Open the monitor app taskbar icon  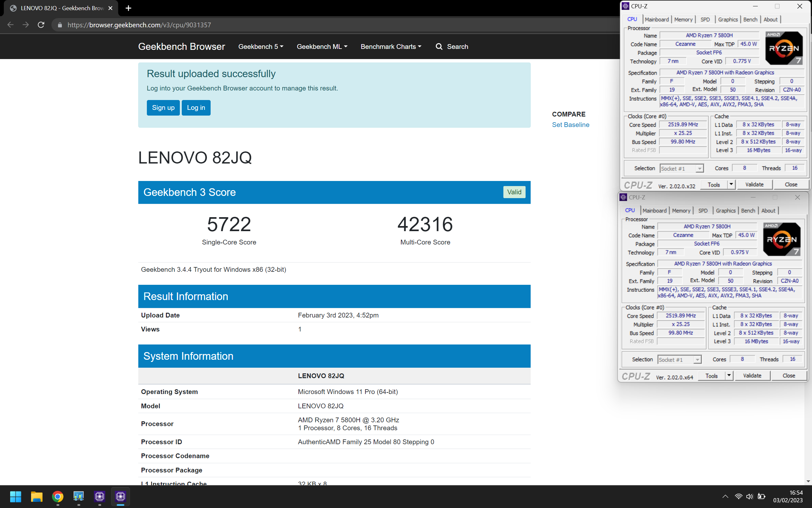[x=79, y=496]
